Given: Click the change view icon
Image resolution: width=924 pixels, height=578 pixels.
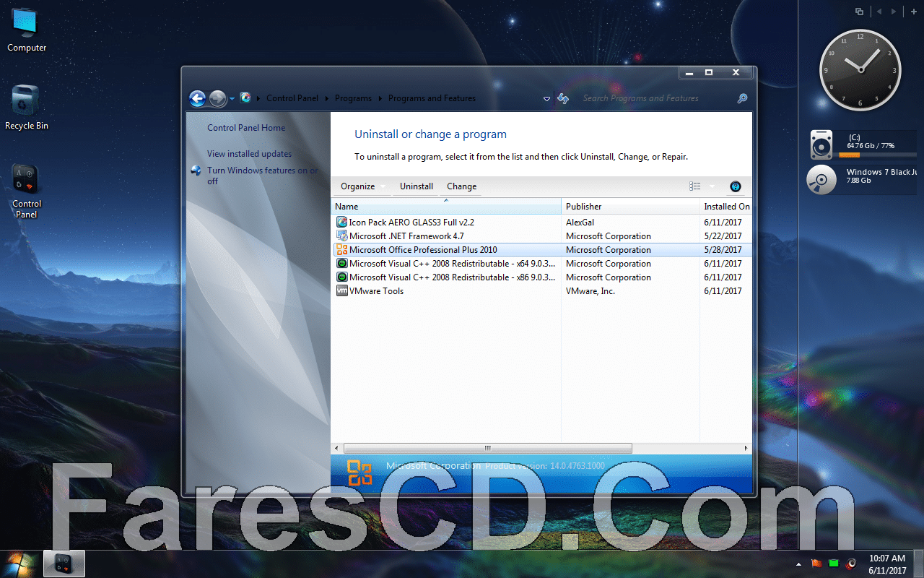Looking at the screenshot, I should tap(694, 186).
